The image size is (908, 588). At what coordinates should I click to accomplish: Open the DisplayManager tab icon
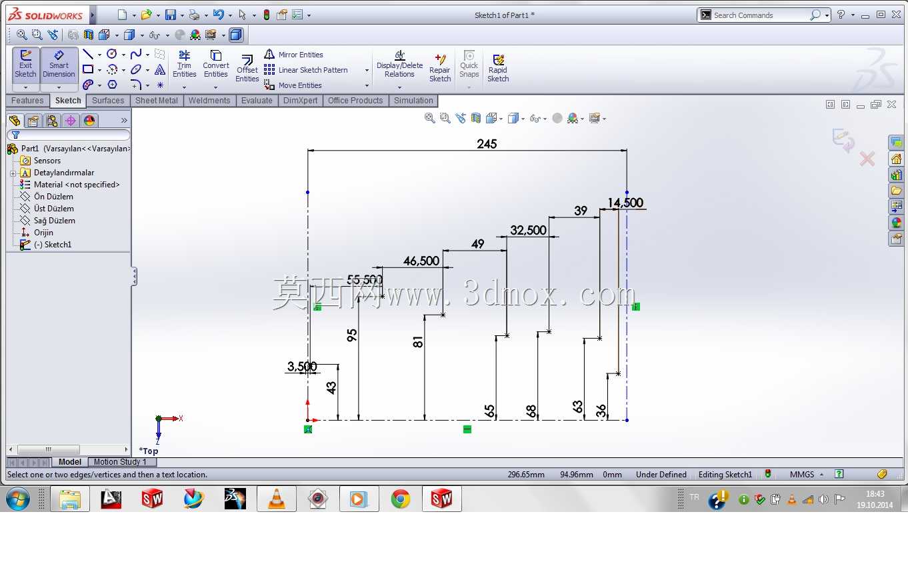[89, 121]
